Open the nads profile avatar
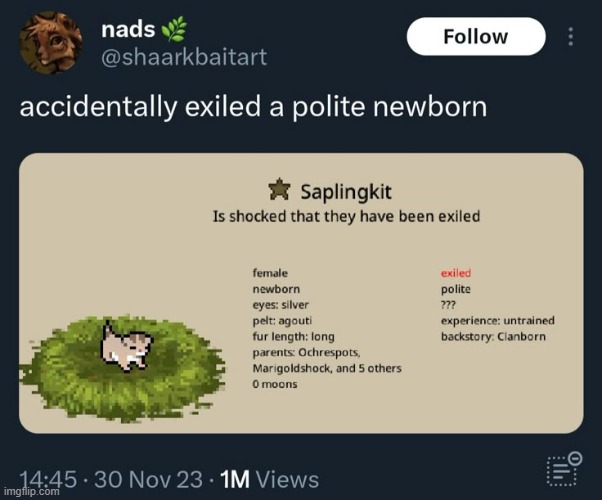The image size is (602, 500). pos(50,43)
